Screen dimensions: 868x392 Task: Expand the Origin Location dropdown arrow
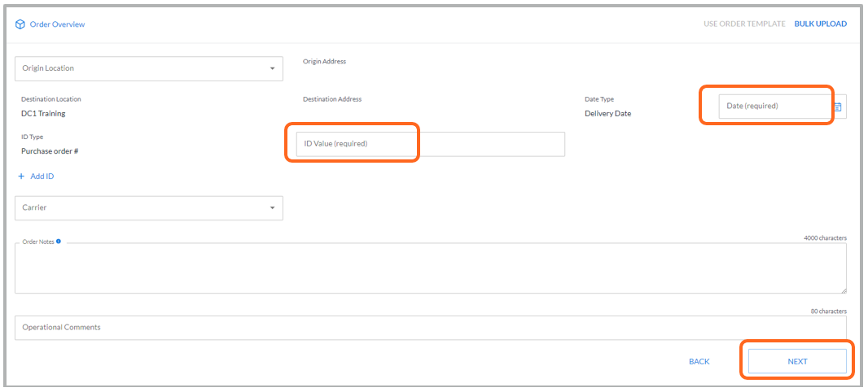tap(272, 68)
